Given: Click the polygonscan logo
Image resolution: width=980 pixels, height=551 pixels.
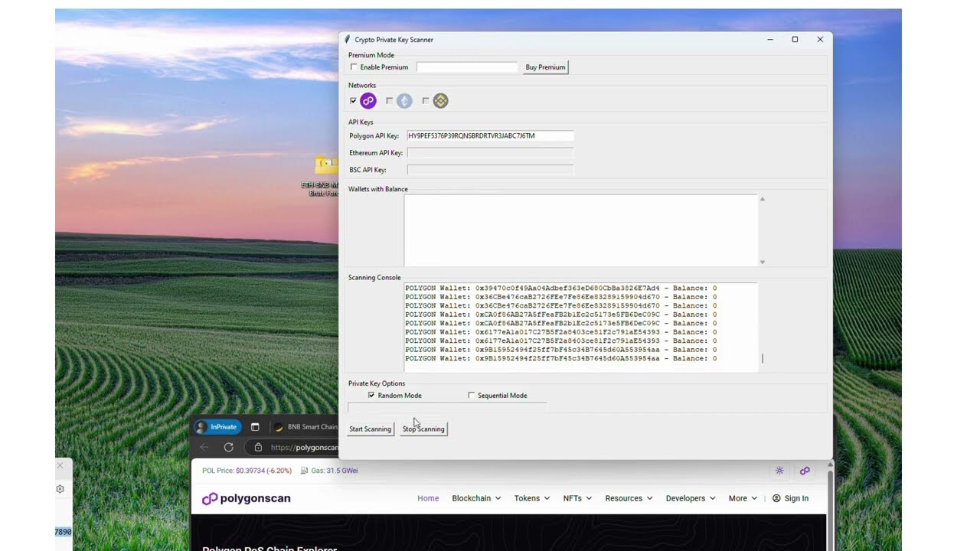Looking at the screenshot, I should (x=246, y=498).
